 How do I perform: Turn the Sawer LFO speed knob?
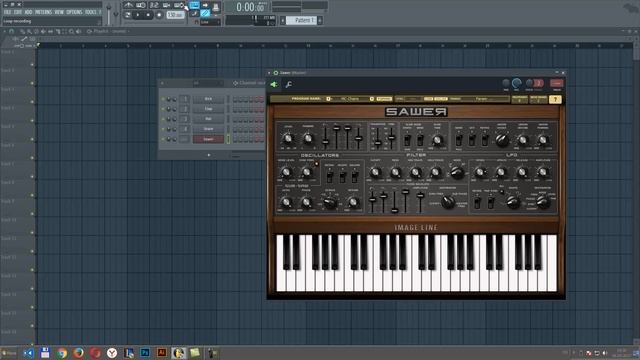pyautogui.click(x=480, y=172)
